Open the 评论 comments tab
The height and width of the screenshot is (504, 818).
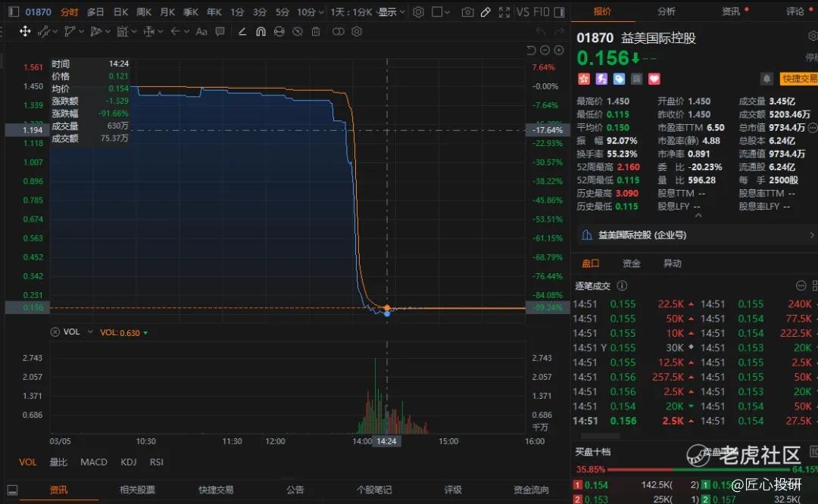click(x=795, y=11)
